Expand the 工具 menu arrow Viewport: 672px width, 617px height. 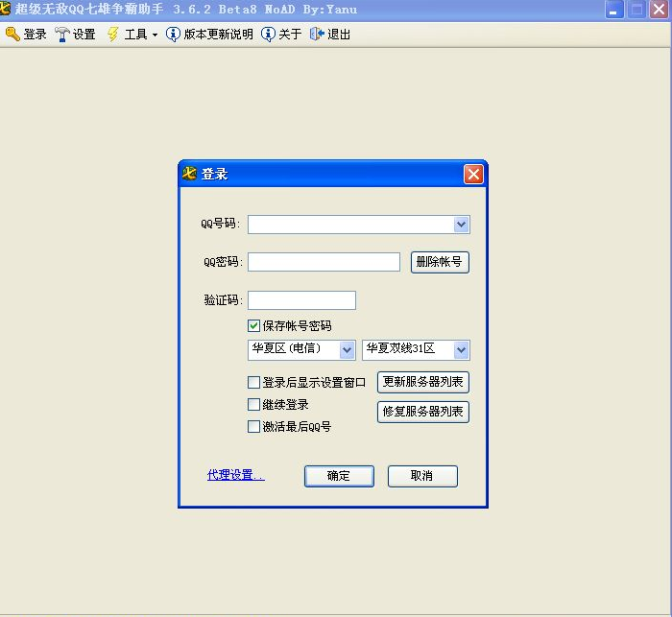tap(155, 36)
